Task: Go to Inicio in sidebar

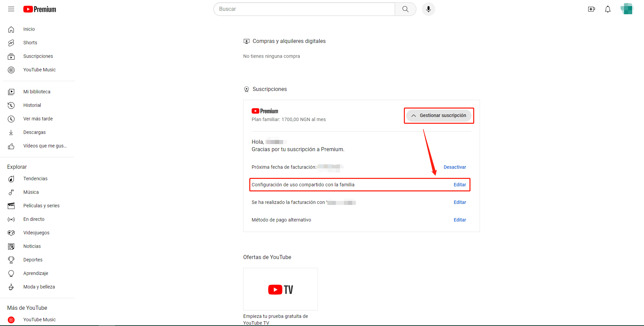Action: click(29, 29)
